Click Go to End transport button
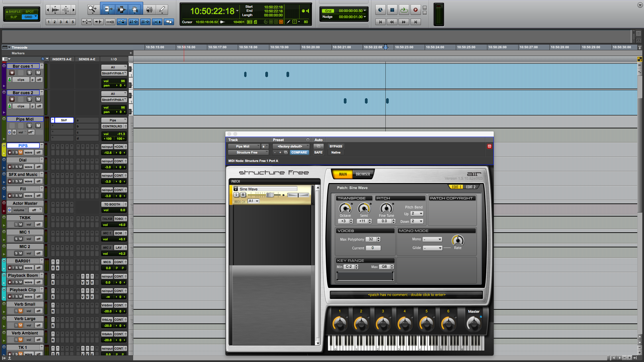Screen dimensions: 644x362 pos(416,22)
